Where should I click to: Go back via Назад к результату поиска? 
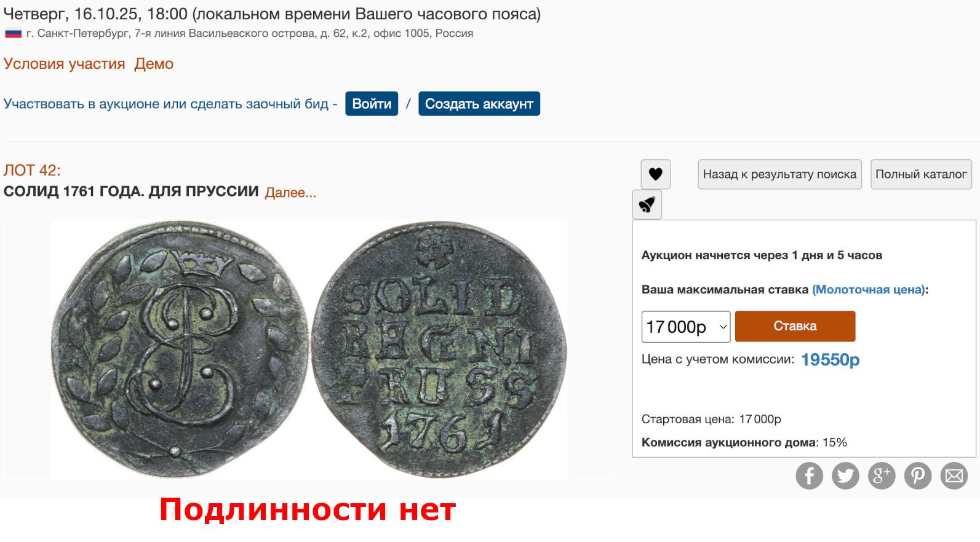tap(779, 174)
